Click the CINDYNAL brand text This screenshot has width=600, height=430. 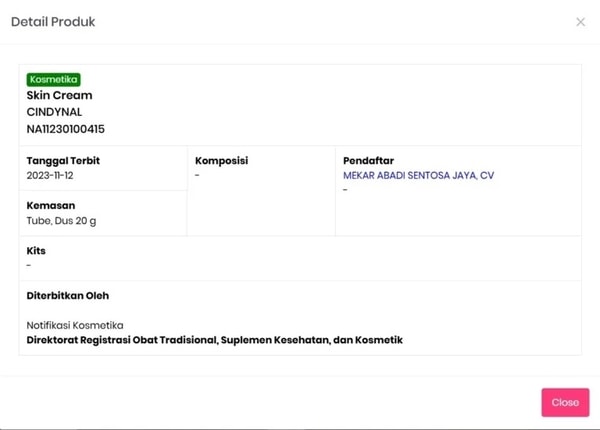(54, 112)
